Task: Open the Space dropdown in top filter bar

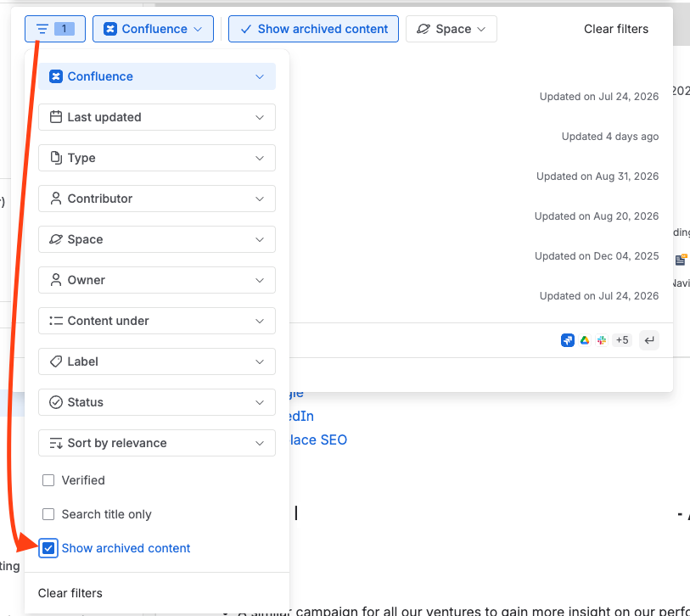Action: [451, 29]
